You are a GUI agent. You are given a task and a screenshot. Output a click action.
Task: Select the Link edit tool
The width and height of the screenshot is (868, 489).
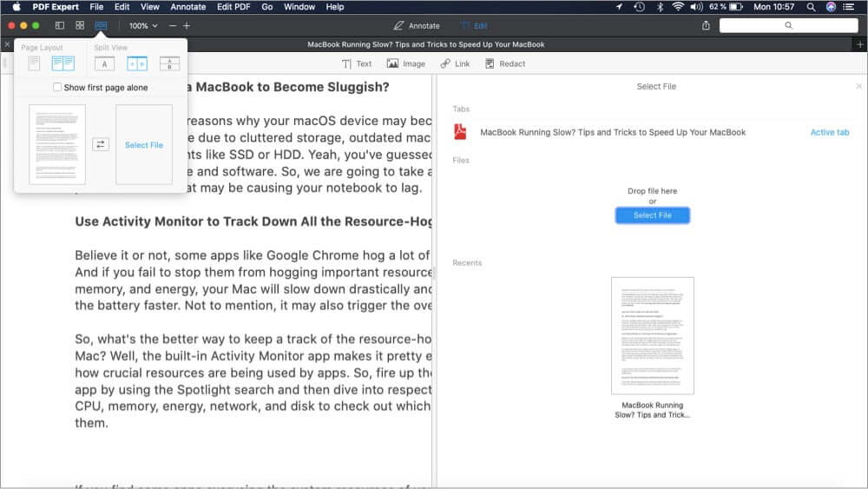click(455, 63)
